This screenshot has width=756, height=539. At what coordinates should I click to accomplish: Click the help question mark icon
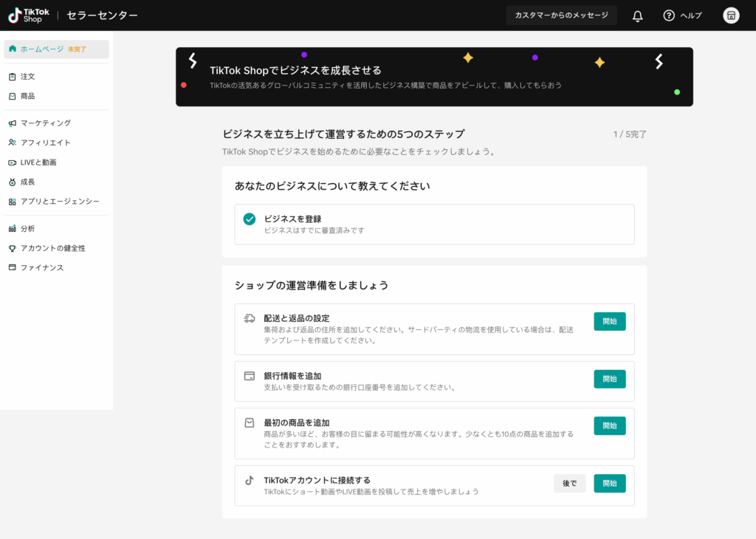(x=669, y=16)
